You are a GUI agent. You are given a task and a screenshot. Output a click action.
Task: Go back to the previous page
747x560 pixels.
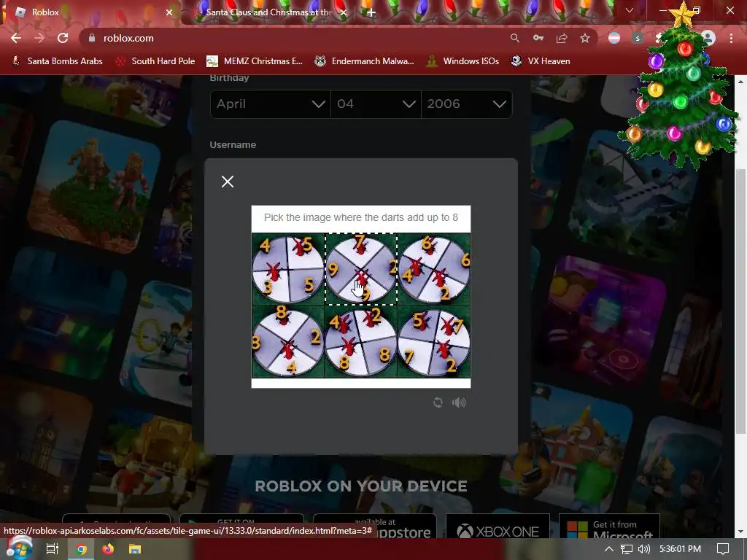16,38
